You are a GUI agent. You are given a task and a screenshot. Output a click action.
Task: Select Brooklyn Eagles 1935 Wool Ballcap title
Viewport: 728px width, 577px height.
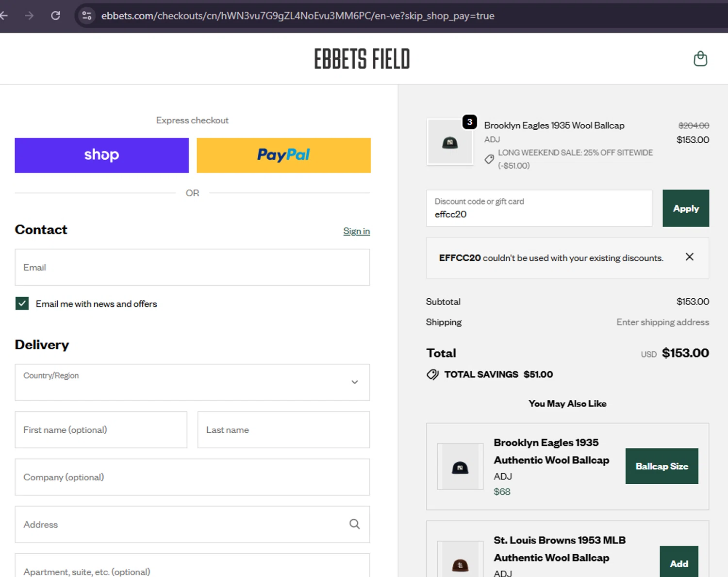pos(554,125)
